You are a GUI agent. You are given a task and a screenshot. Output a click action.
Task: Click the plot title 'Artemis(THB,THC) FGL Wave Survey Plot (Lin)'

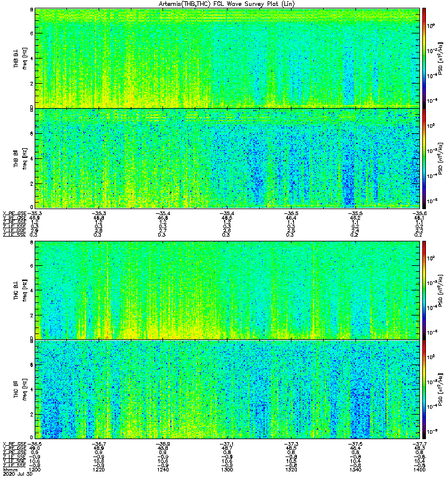[227, 4]
